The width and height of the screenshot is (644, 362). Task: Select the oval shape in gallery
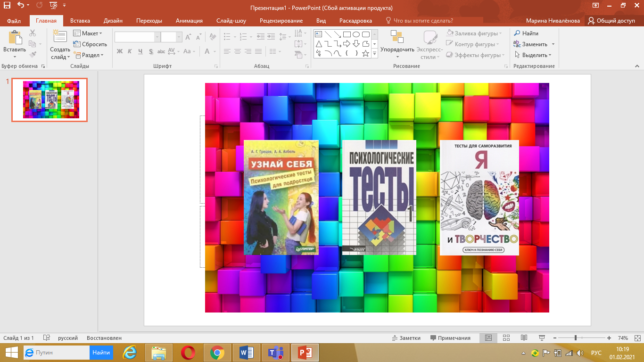pos(356,34)
